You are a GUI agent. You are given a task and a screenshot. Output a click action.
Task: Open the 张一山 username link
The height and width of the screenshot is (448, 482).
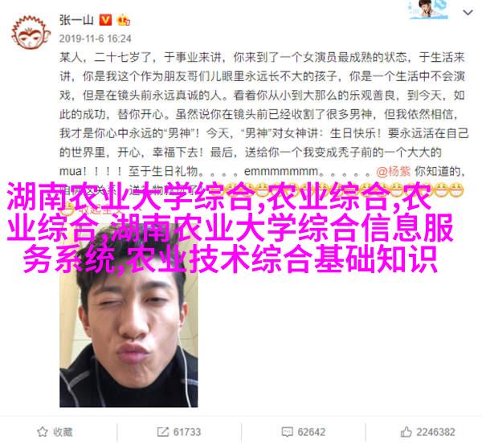76,21
